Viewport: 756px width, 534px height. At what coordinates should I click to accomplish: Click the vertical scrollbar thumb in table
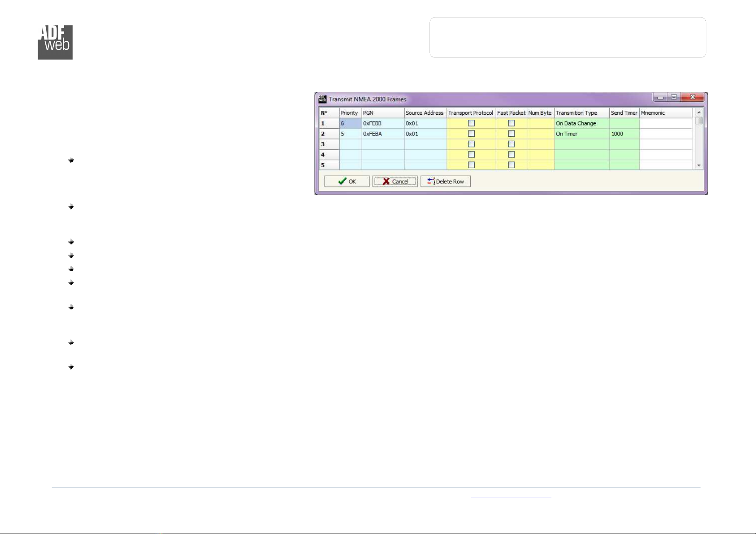click(x=699, y=121)
